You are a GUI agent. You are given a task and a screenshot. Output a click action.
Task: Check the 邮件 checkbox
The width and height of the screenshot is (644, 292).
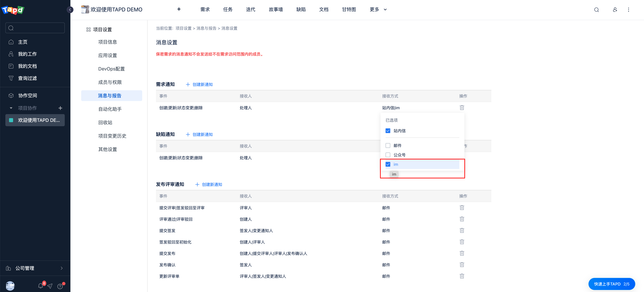388,146
